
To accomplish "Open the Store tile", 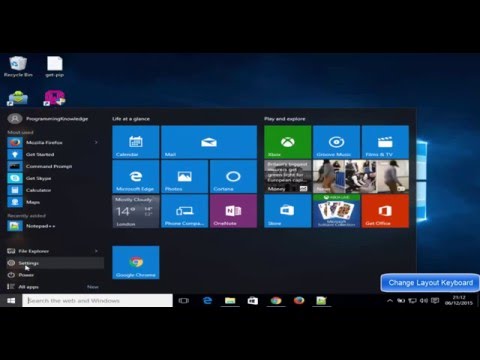I will 288,211.
